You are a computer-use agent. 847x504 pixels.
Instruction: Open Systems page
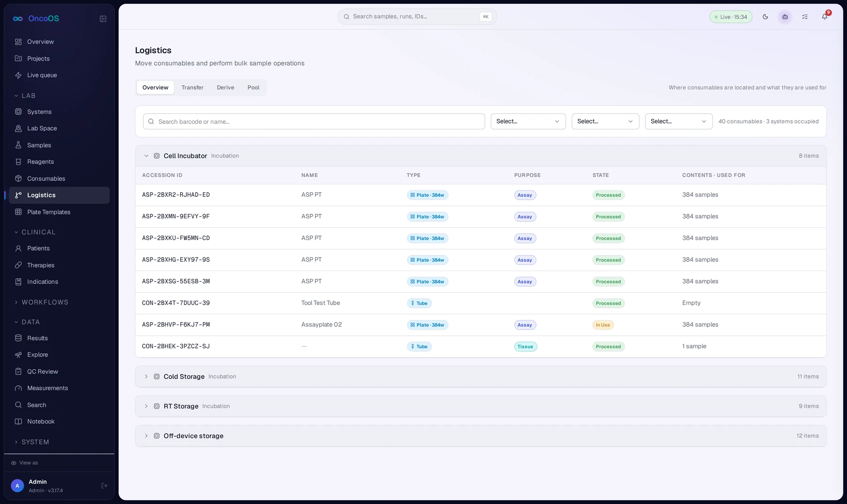59,112
